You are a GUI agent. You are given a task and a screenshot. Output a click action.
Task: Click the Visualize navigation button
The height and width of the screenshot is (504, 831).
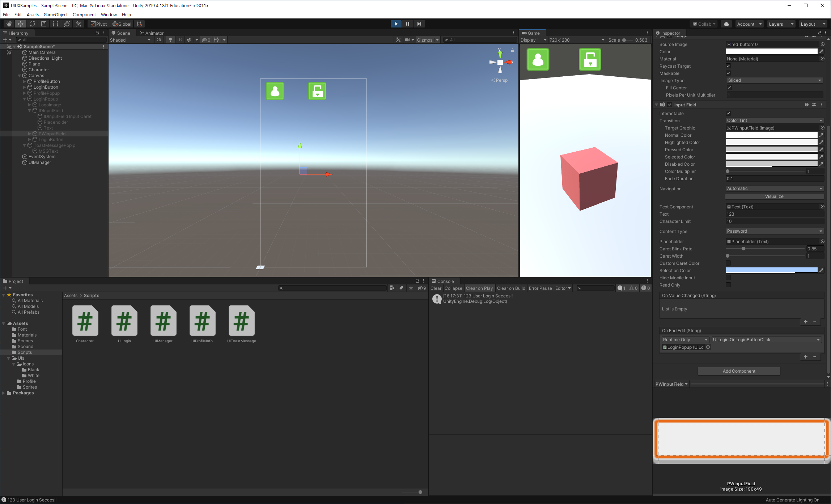pyautogui.click(x=774, y=196)
